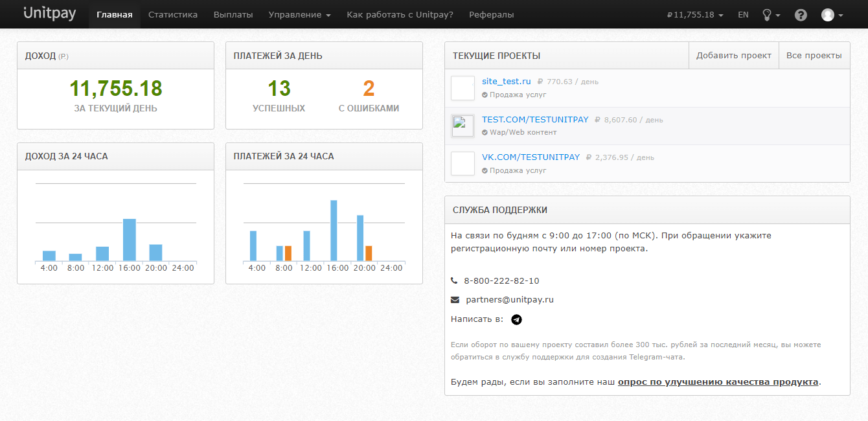Open the user avatar account menu
This screenshot has height=421, width=868.
(832, 14)
